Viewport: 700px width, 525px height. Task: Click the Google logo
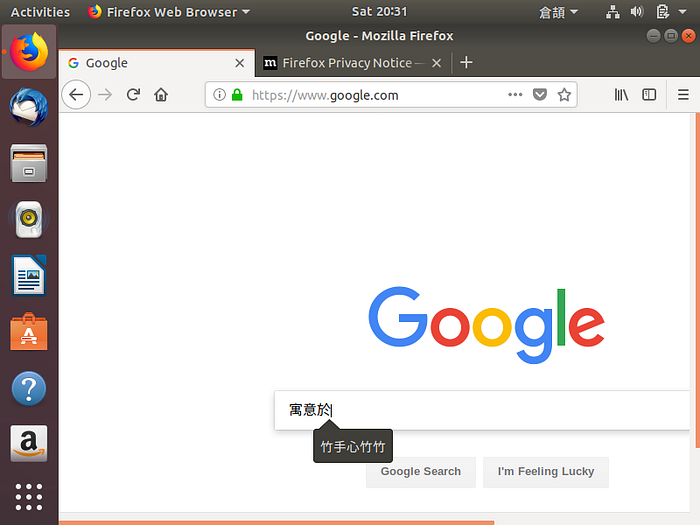(x=486, y=325)
